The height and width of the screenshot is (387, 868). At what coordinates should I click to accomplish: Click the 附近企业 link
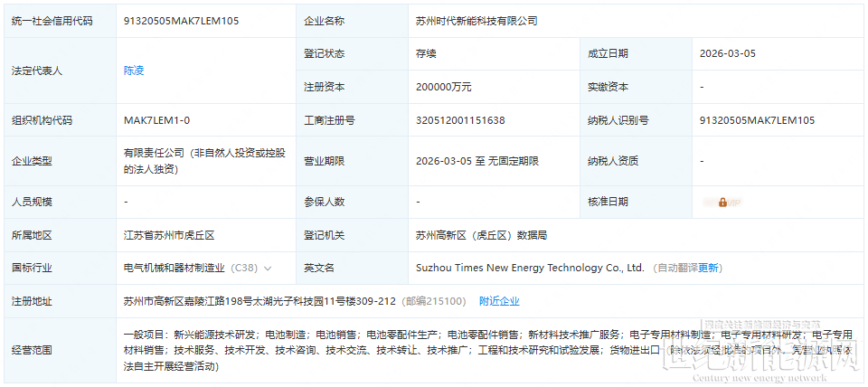(x=499, y=301)
